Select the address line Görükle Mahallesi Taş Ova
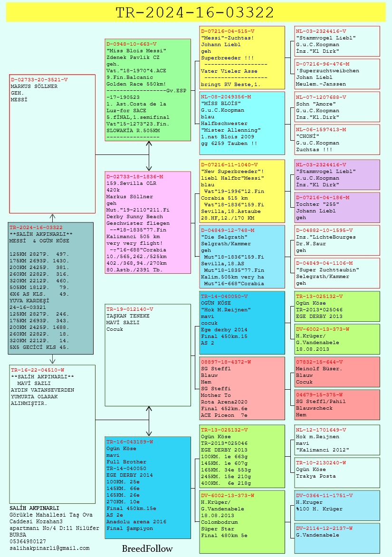392x557 pixels. (x=51, y=515)
